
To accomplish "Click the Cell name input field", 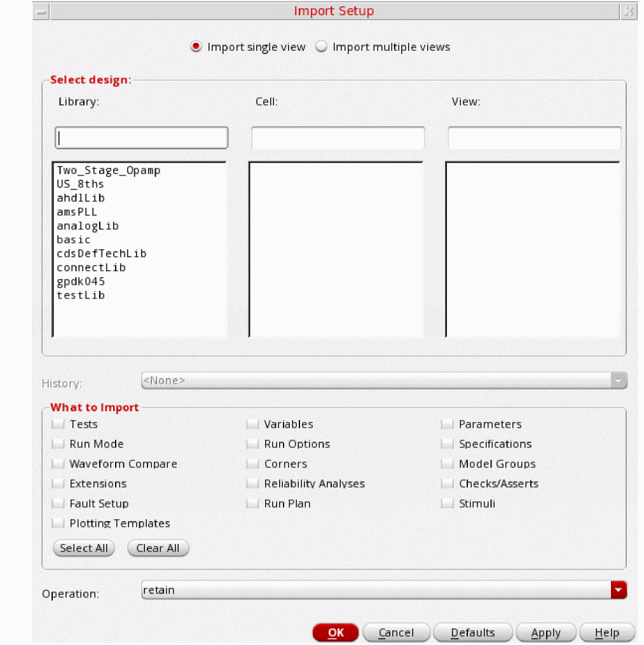I will (x=338, y=138).
